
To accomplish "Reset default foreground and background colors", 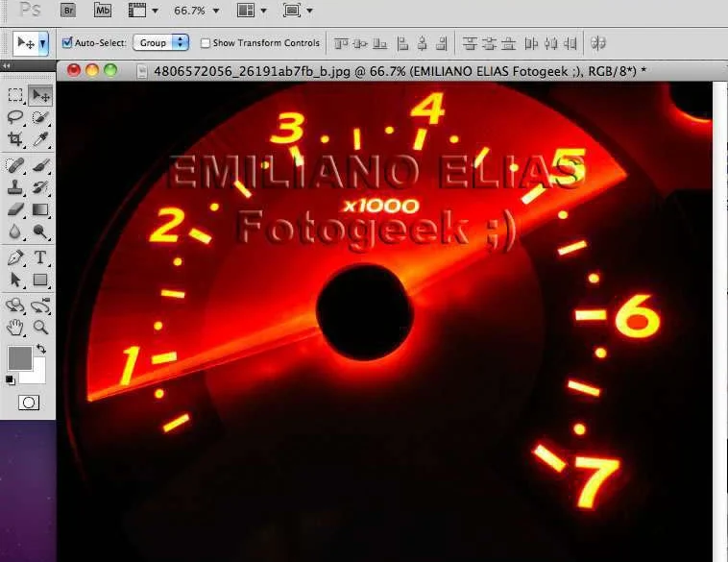I will coord(10,380).
